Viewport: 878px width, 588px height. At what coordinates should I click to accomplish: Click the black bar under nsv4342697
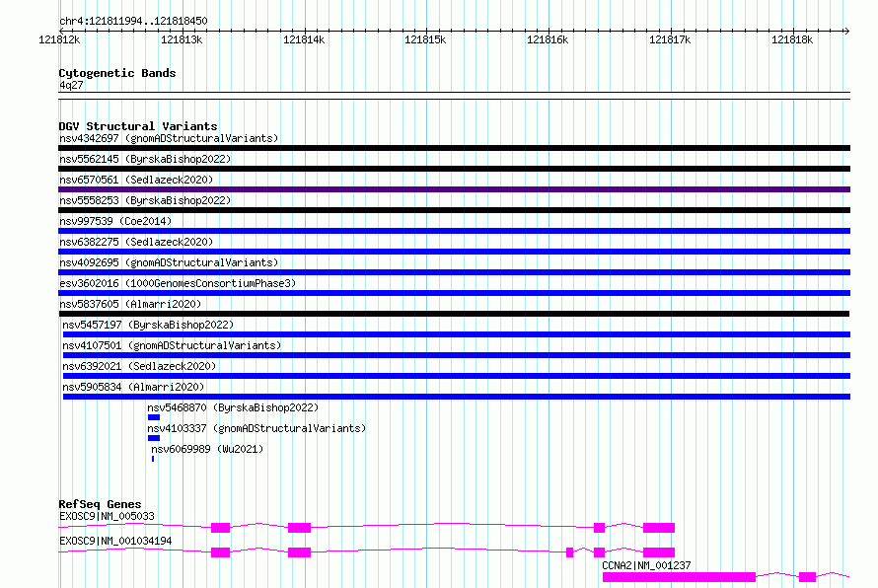(454, 148)
